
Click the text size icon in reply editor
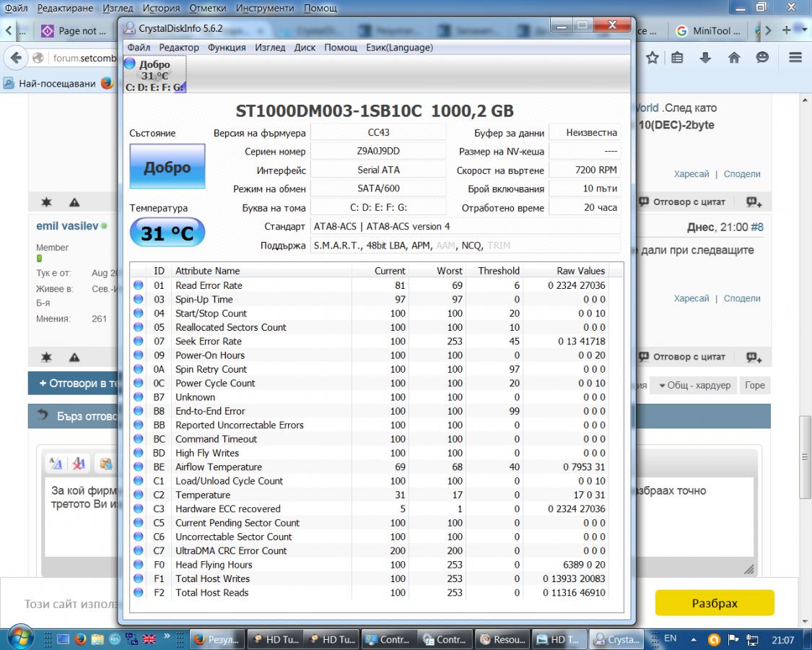[x=56, y=464]
